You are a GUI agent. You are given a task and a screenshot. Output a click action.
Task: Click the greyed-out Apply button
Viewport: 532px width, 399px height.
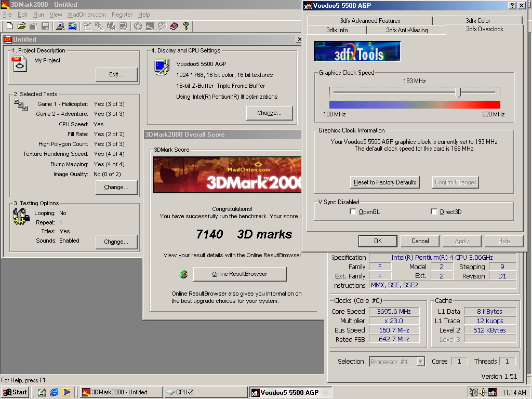coord(462,241)
